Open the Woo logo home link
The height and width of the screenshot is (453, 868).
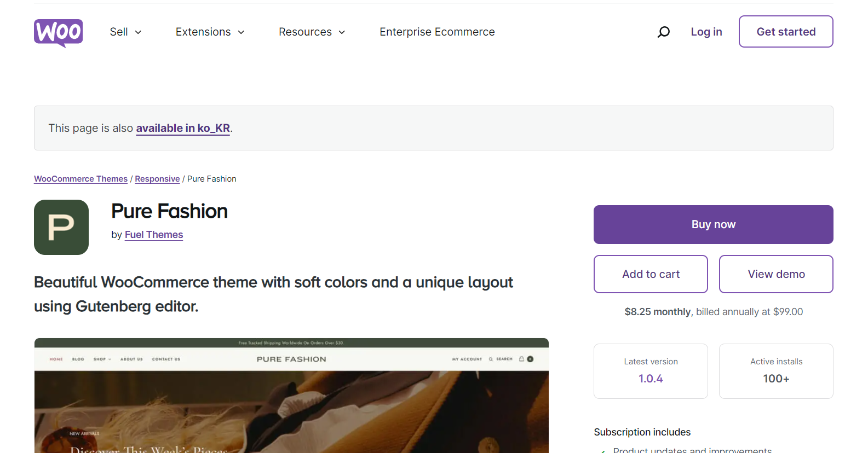tap(58, 33)
